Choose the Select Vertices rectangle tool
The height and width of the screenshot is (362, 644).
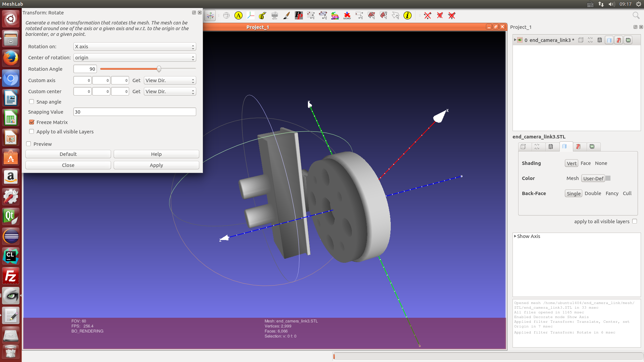pyautogui.click(x=359, y=15)
